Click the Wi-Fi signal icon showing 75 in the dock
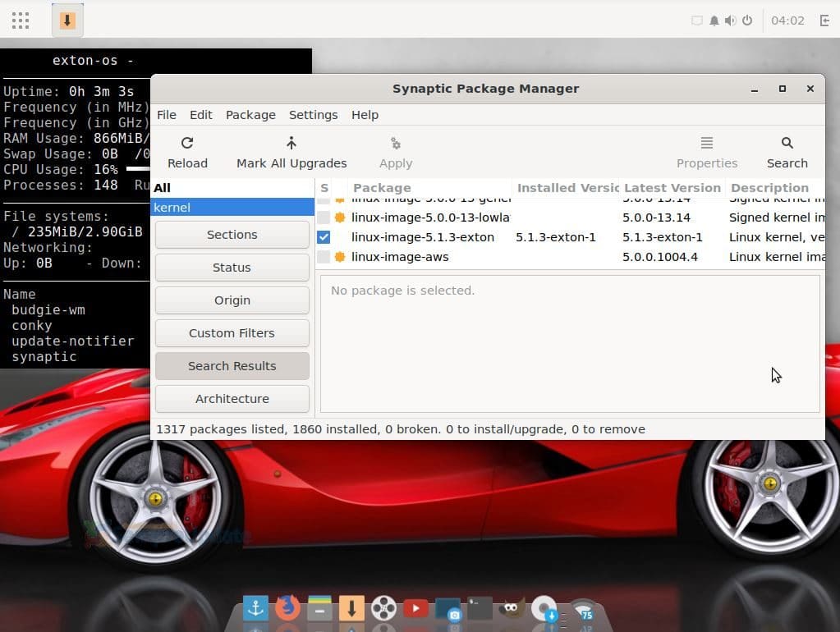The height and width of the screenshot is (632, 840). point(583,611)
